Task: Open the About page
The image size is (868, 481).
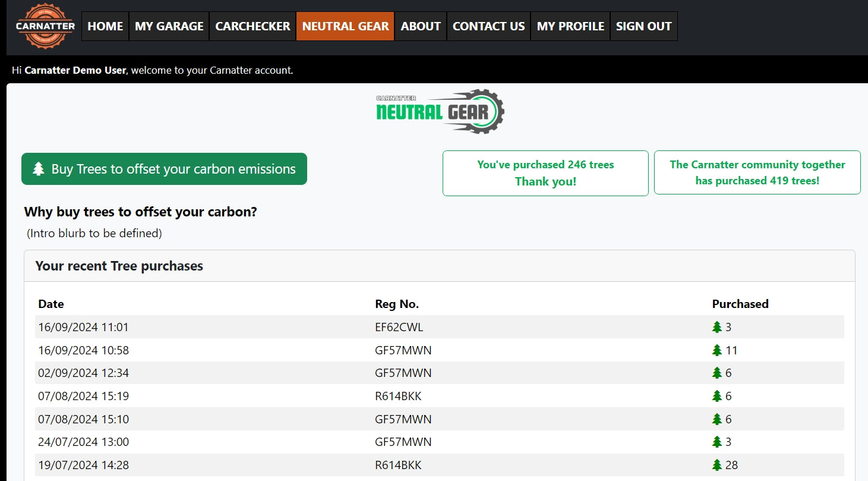Action: tap(421, 27)
